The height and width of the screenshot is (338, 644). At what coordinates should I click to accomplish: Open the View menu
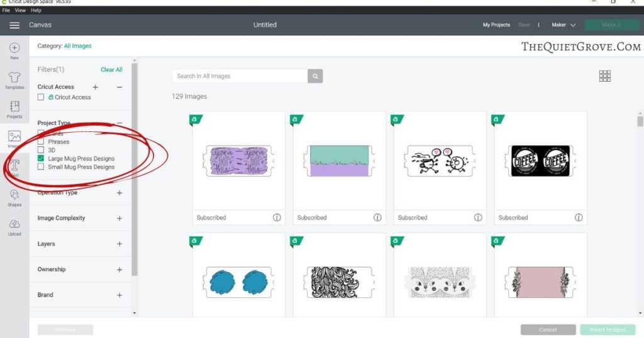tap(20, 10)
